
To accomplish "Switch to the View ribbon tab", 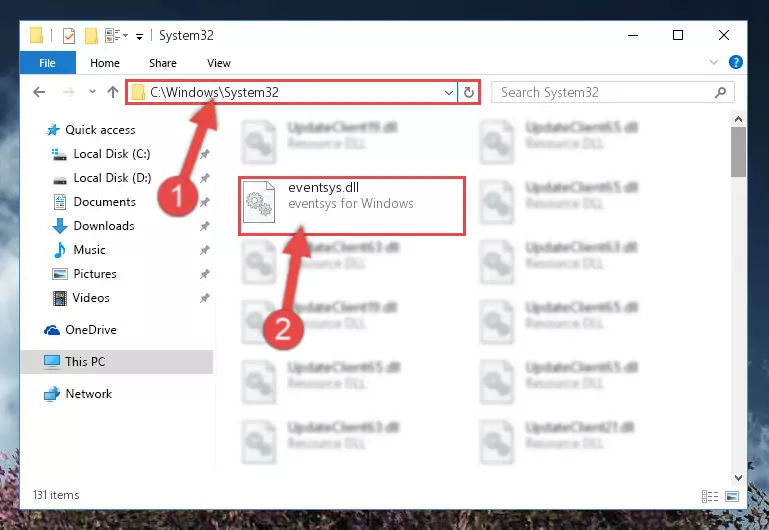I will tap(219, 63).
